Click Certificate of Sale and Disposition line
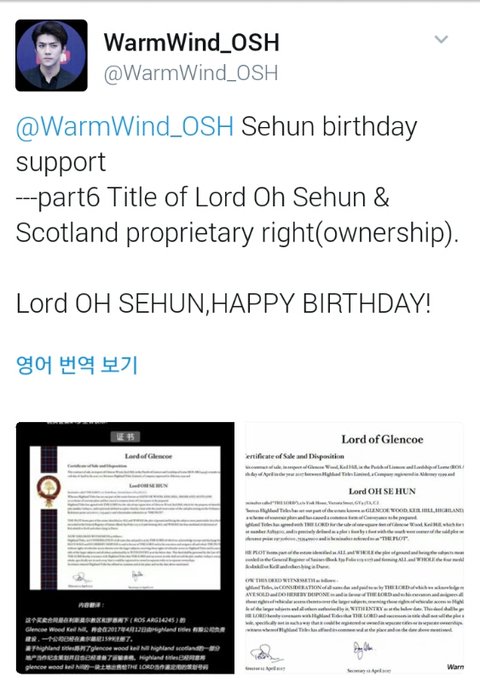Screen dimensions: 480x682 click(295, 456)
